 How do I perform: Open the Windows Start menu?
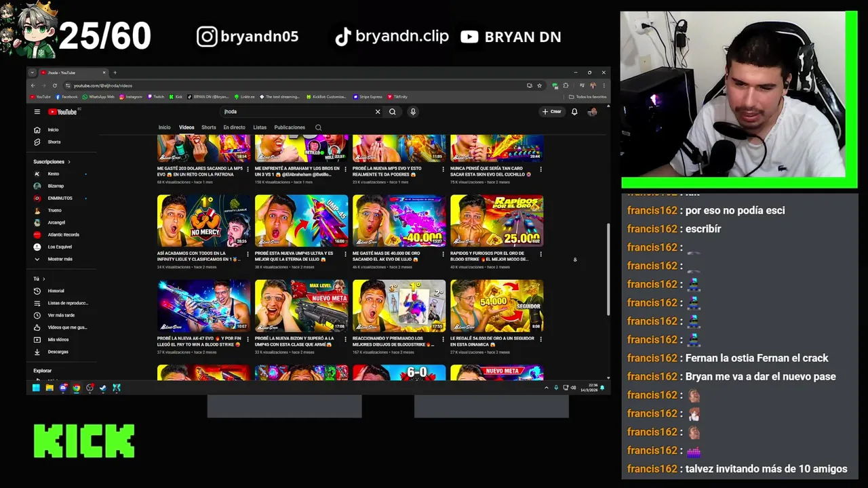pyautogui.click(x=36, y=388)
